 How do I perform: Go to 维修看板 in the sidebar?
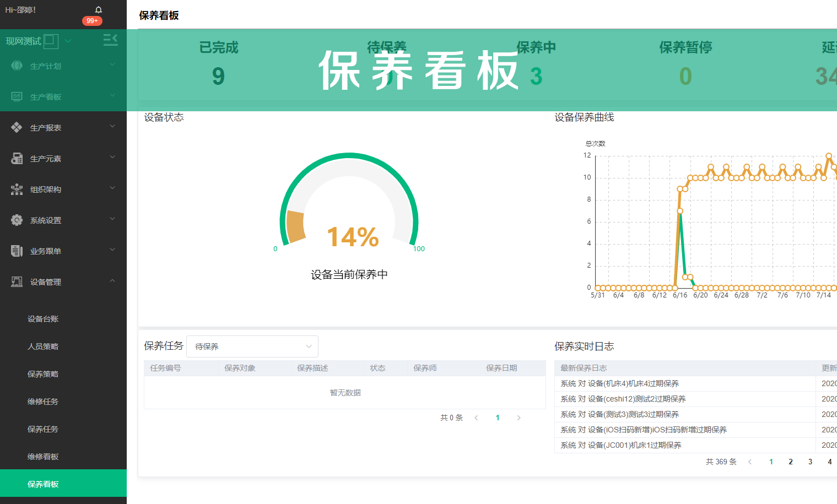pos(43,457)
